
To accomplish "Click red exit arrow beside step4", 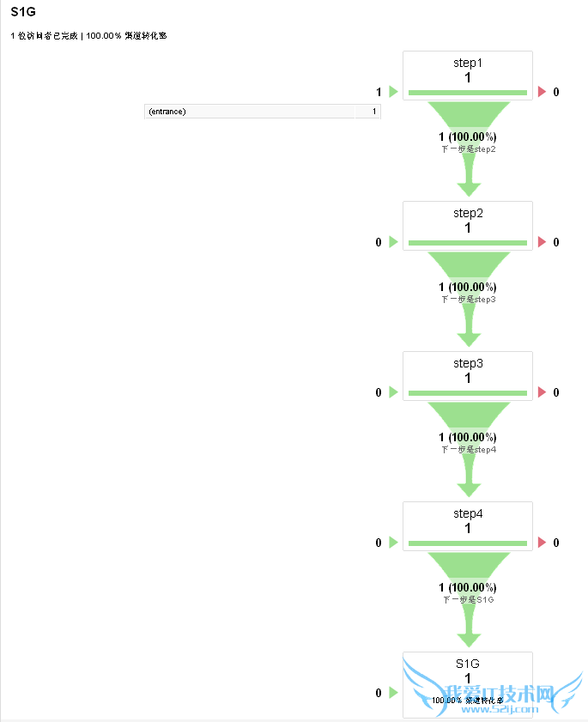I will pyautogui.click(x=542, y=543).
